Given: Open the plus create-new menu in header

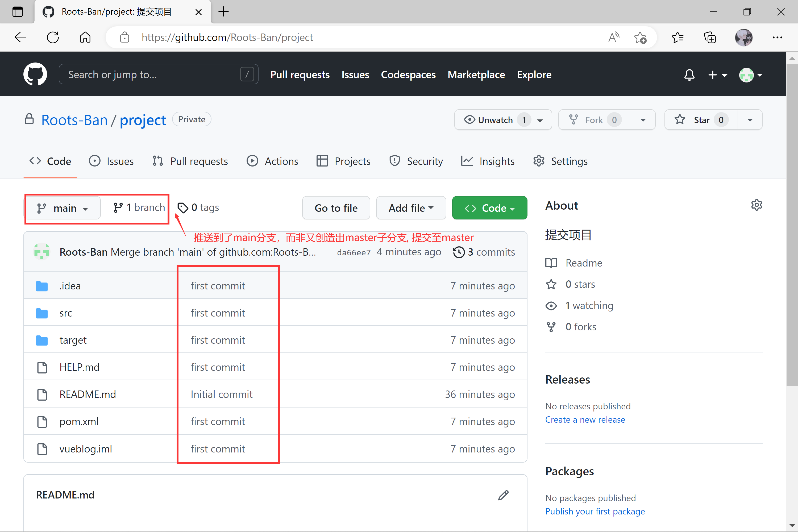Looking at the screenshot, I should pyautogui.click(x=717, y=75).
